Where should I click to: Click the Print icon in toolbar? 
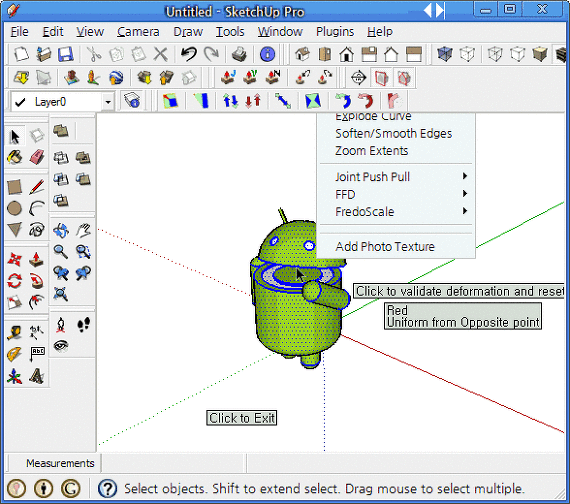point(239,55)
